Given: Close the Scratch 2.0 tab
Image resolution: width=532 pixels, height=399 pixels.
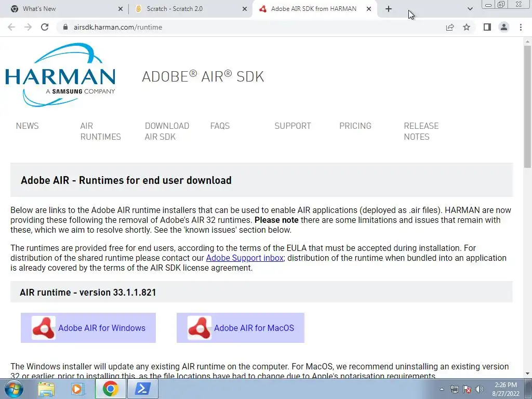Looking at the screenshot, I should [x=245, y=9].
